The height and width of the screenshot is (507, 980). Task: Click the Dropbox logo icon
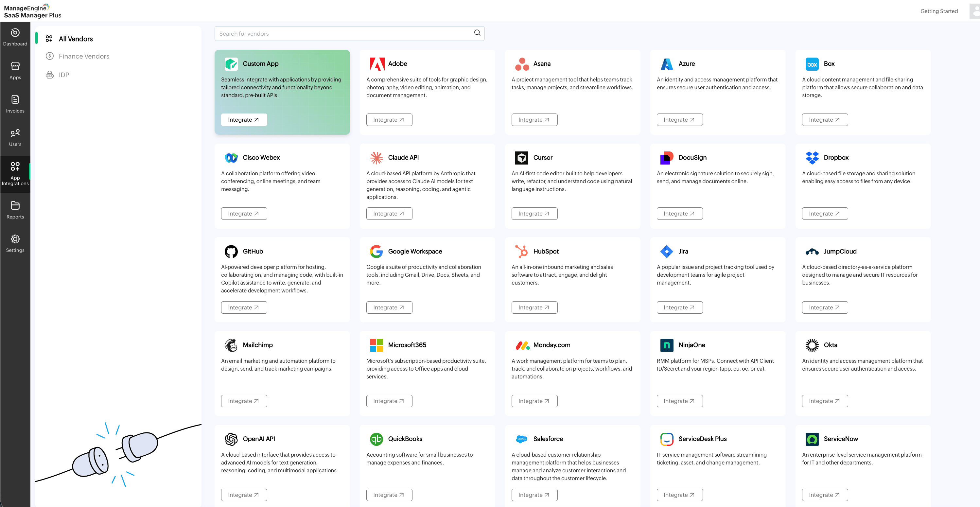pos(812,157)
